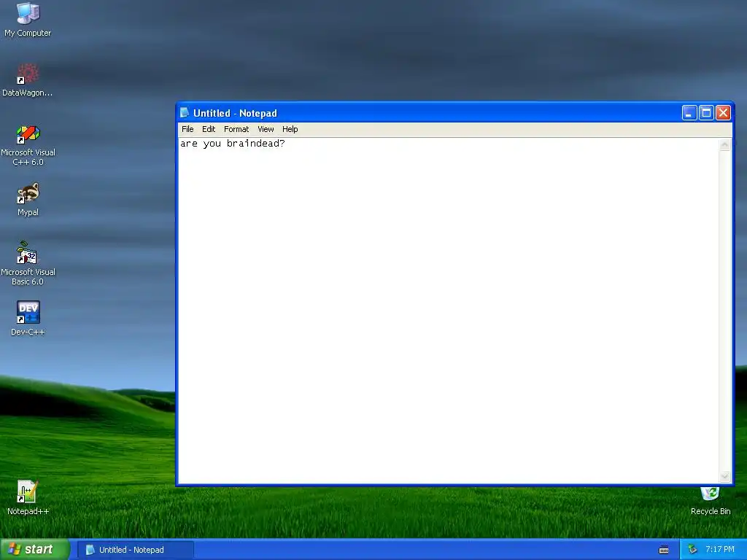Image resolution: width=747 pixels, height=560 pixels.
Task: Click in the Notepad text area
Action: 449,311
